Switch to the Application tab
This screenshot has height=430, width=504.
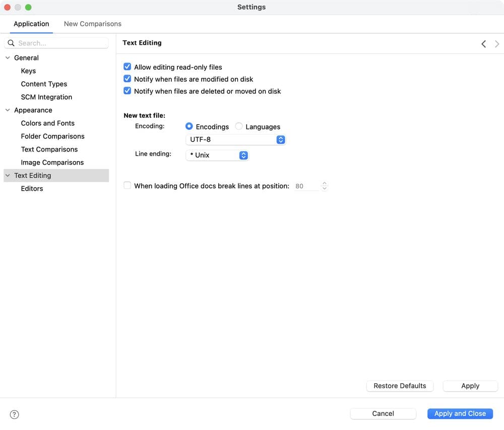coord(31,24)
